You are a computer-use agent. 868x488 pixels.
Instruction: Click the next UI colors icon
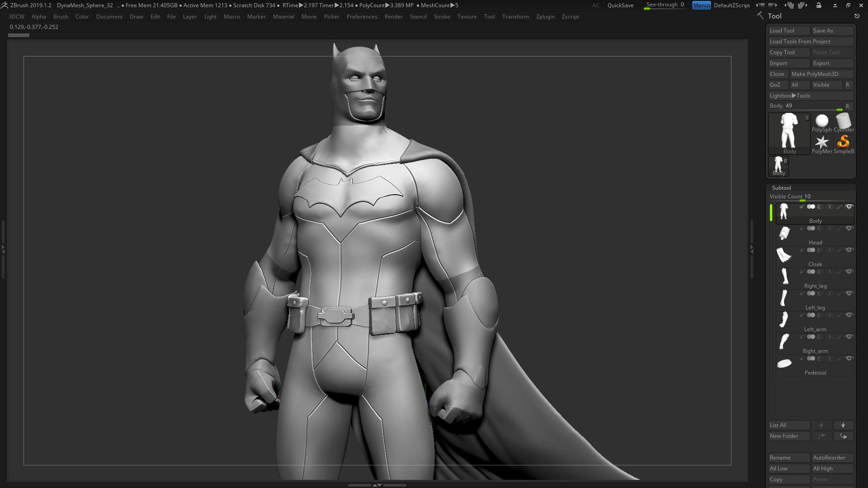pyautogui.click(x=803, y=5)
